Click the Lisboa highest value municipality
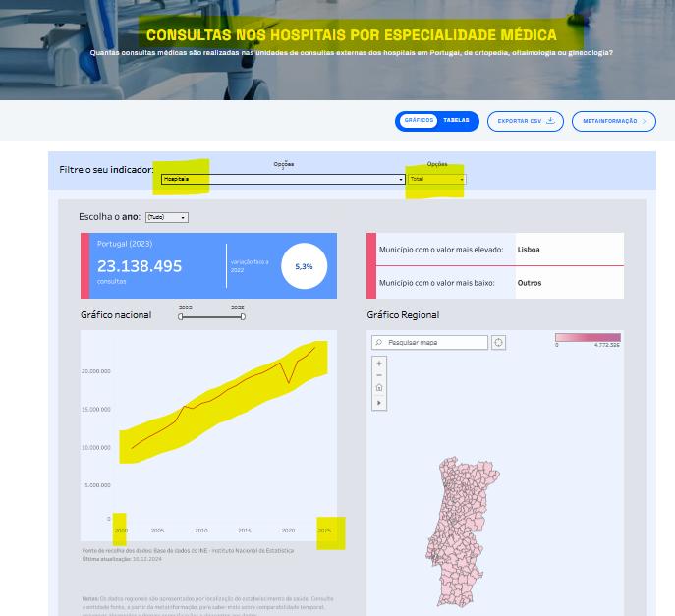675x616 pixels. (529, 250)
